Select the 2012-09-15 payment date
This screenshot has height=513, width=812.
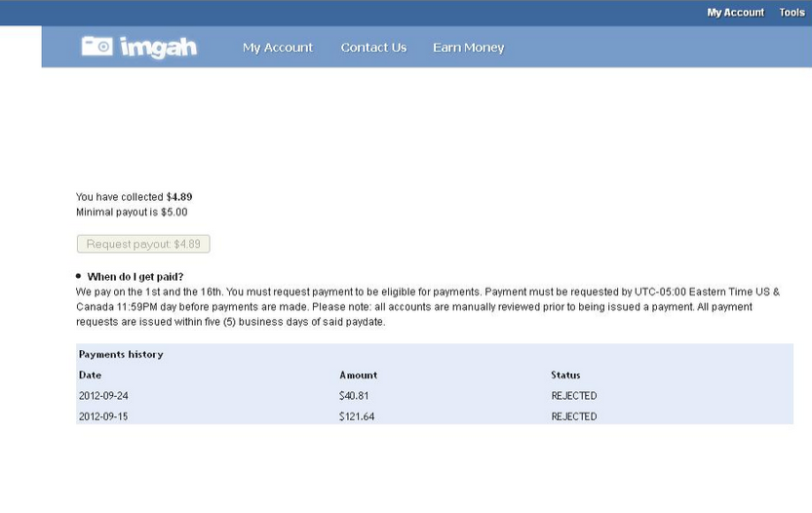tap(103, 416)
